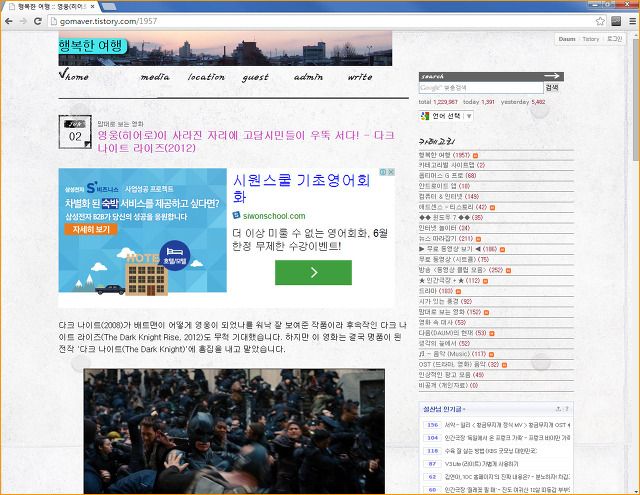Bookmark this page with the star icon
Image resolution: width=640 pixels, height=495 pixels.
(x=600, y=21)
